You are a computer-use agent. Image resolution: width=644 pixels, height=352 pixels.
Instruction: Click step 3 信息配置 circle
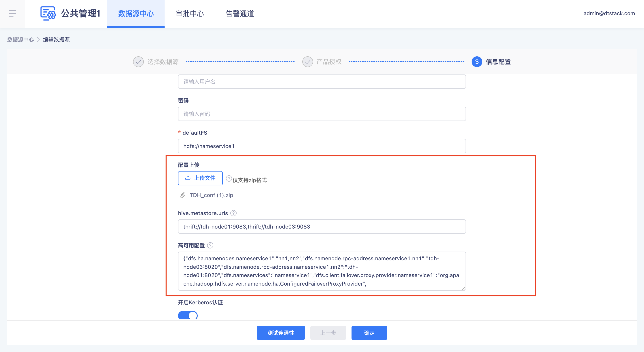click(x=477, y=62)
